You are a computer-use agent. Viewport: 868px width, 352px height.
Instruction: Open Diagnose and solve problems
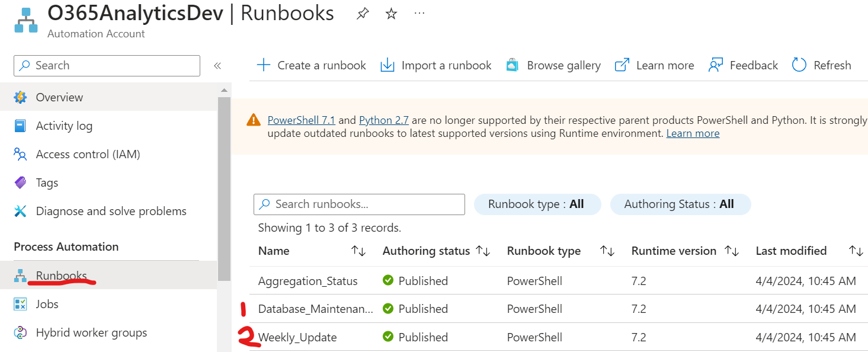pyautogui.click(x=109, y=211)
